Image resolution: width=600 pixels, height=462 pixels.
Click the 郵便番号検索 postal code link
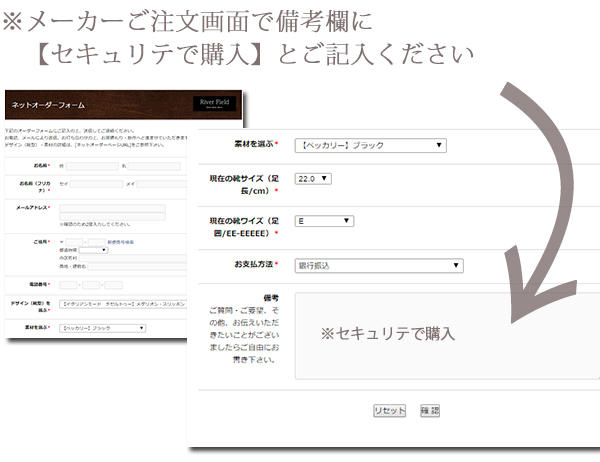121,242
